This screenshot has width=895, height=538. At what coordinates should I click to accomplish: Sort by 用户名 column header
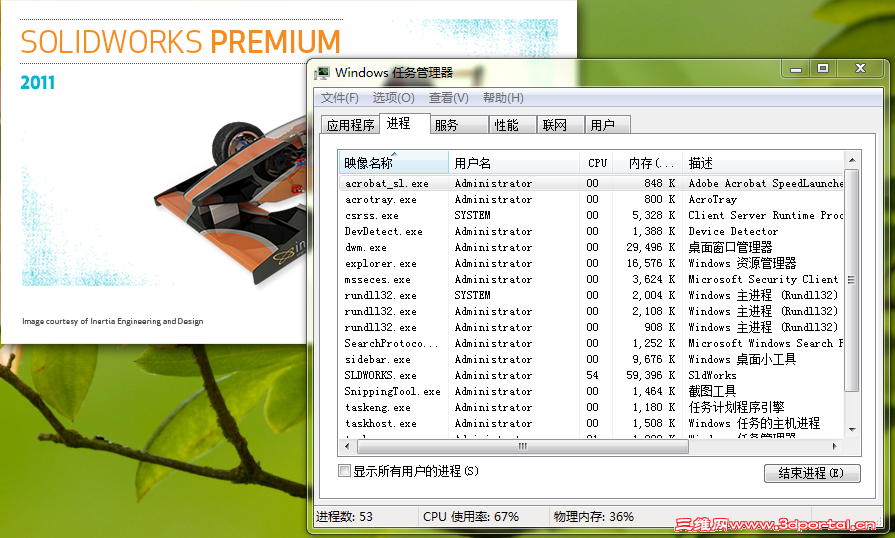(x=514, y=163)
